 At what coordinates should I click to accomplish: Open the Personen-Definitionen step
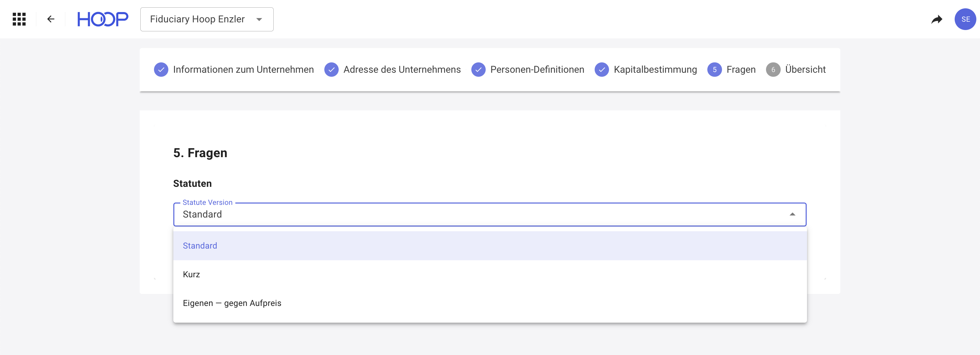point(537,70)
